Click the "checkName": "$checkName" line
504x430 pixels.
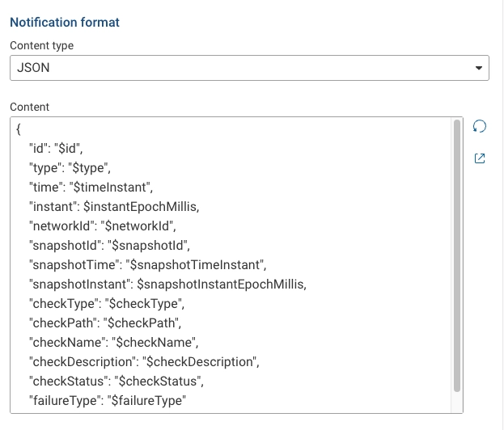coord(114,343)
